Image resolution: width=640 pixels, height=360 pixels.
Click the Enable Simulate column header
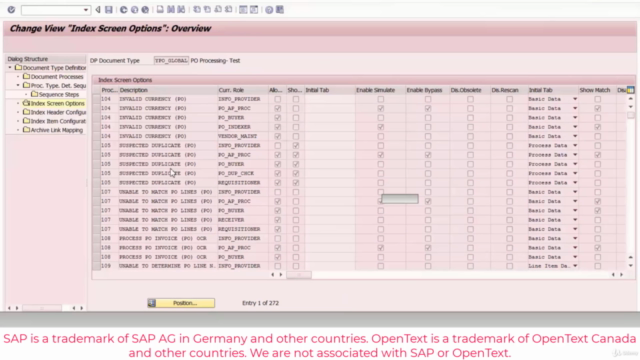coord(380,90)
